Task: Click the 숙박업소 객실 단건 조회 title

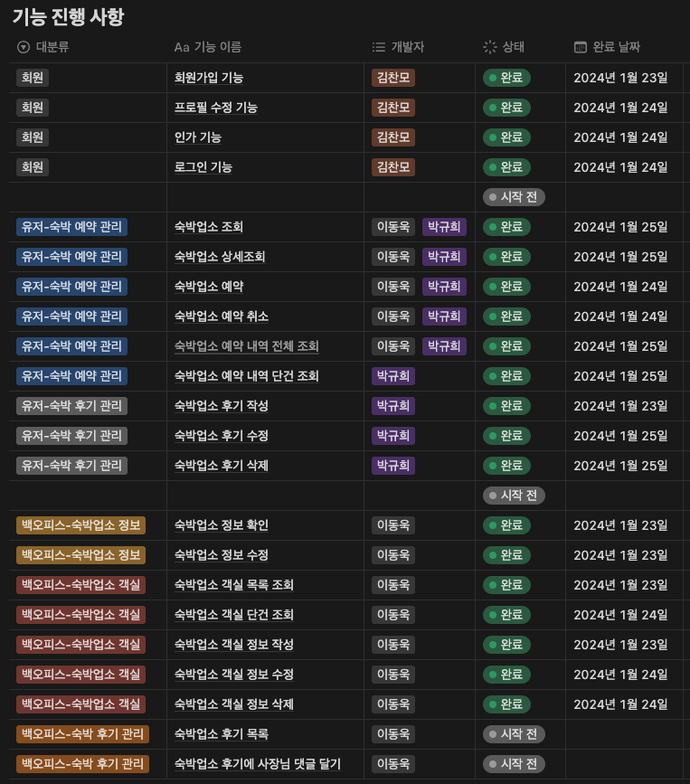Action: [x=233, y=615]
